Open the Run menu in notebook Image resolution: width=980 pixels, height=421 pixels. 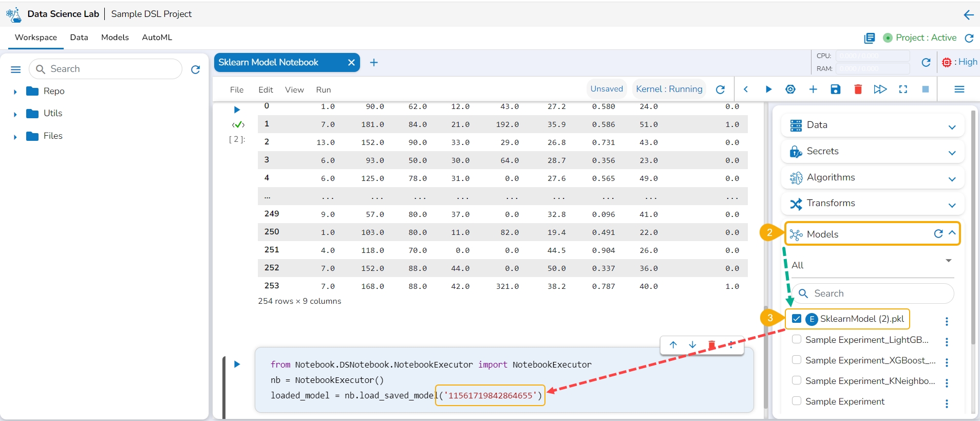pyautogui.click(x=323, y=90)
